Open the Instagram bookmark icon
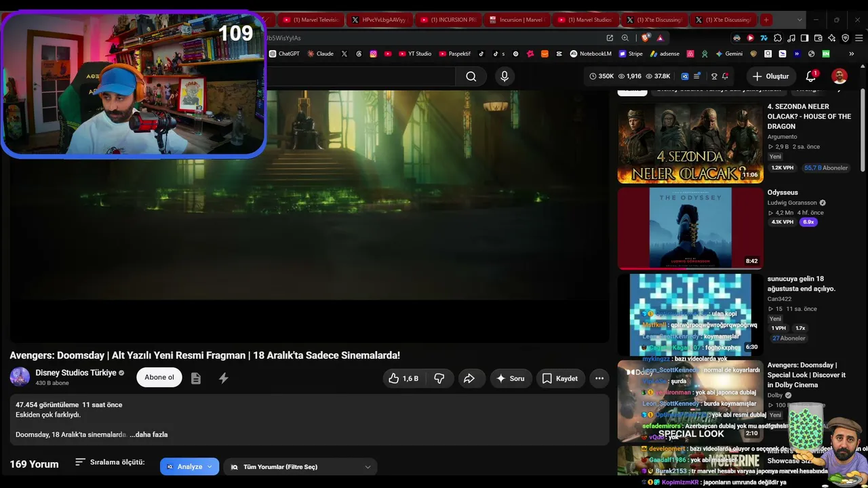 pos(373,54)
